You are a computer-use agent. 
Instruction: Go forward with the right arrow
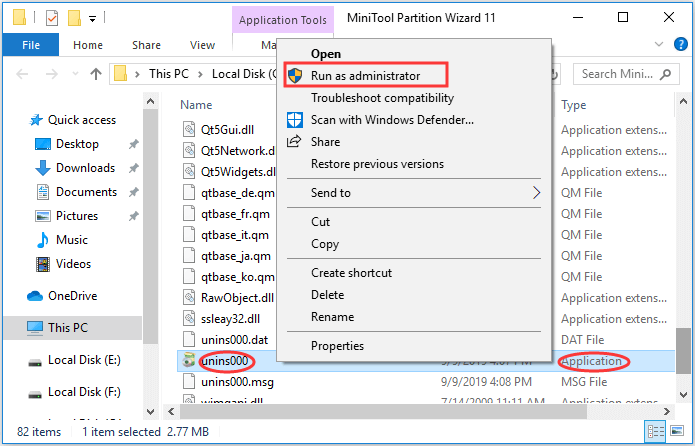(x=51, y=74)
